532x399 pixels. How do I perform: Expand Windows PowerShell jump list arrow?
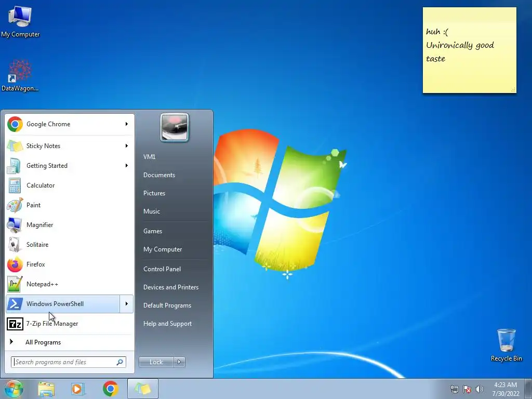(x=127, y=303)
